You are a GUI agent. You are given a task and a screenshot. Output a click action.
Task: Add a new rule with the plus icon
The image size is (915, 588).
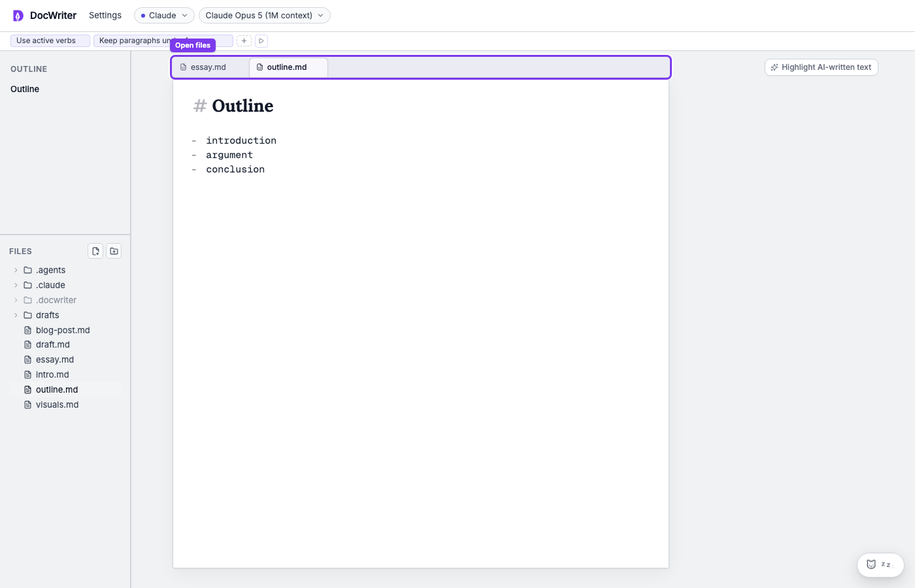pyautogui.click(x=244, y=41)
